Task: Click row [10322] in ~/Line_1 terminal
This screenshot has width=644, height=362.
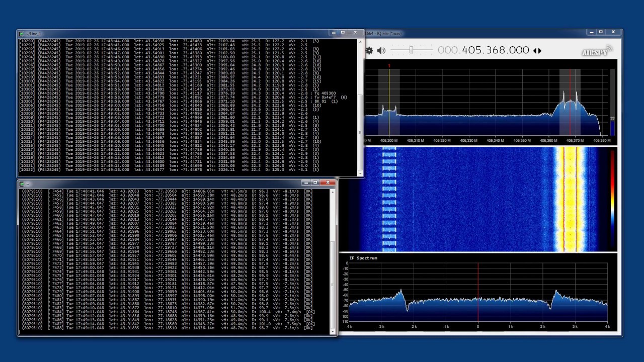Action: pos(169,169)
